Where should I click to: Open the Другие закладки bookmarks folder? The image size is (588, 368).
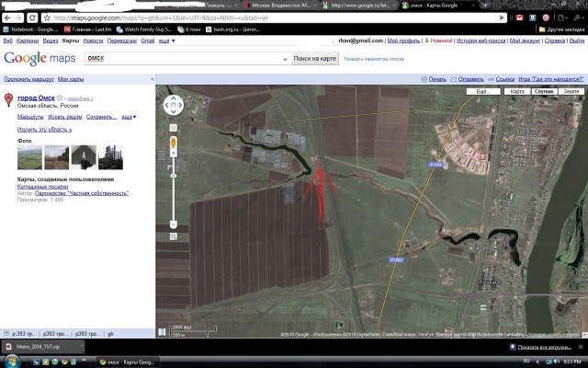(561, 29)
